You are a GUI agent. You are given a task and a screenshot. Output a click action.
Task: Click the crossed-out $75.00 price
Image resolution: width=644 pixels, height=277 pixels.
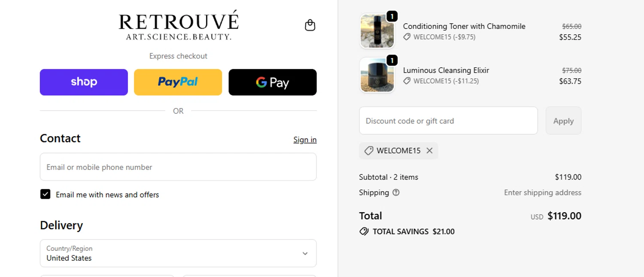point(572,70)
